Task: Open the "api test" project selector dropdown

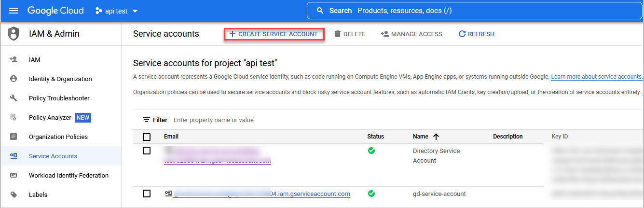Action: pos(117,11)
